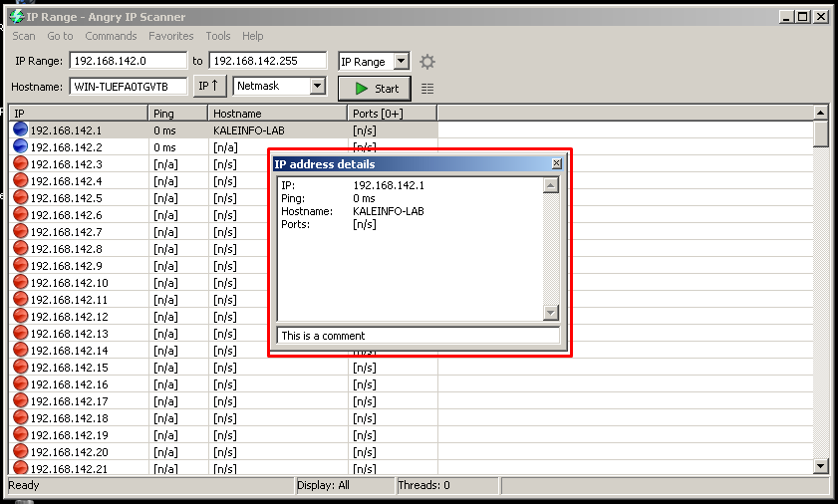Screen dimensions: 838x504
Task: Click red status icon for 192.168.142.18
Action: coord(20,417)
